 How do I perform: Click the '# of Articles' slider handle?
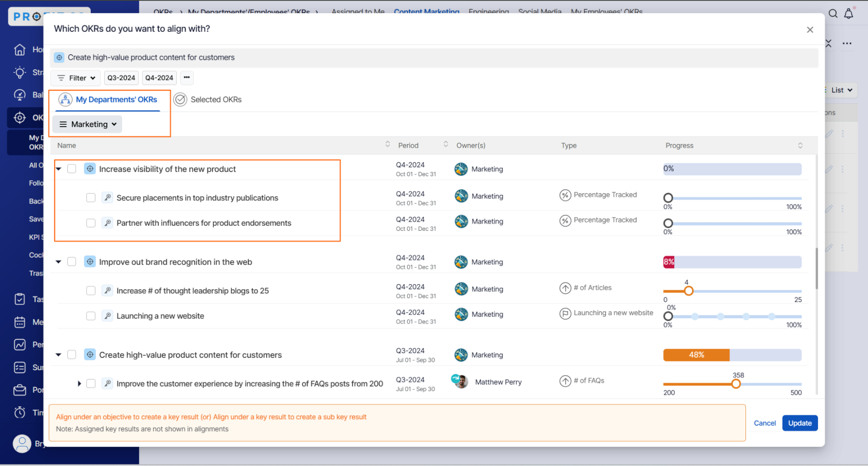[x=688, y=291]
